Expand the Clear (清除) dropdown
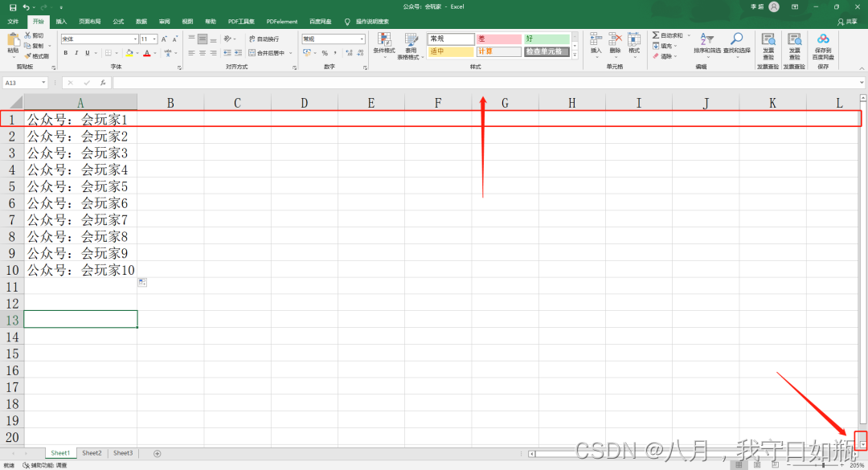Viewport: 868px width, 470px height. click(x=677, y=56)
